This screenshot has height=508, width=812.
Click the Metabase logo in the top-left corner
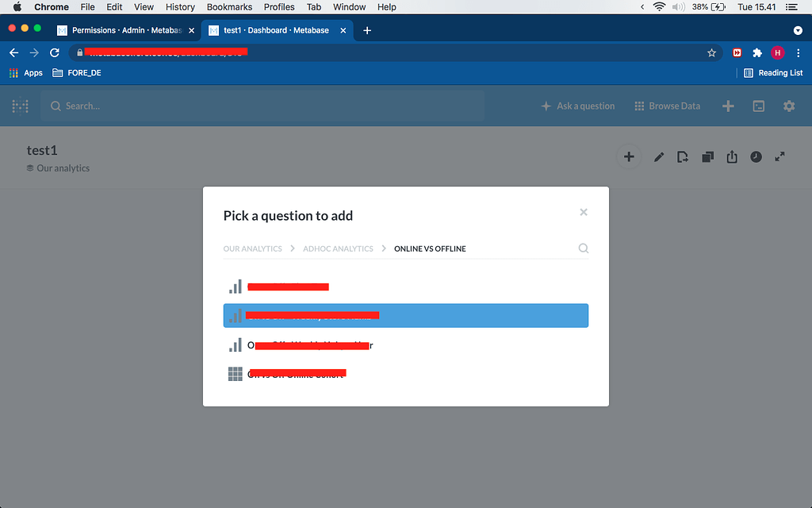tap(19, 106)
